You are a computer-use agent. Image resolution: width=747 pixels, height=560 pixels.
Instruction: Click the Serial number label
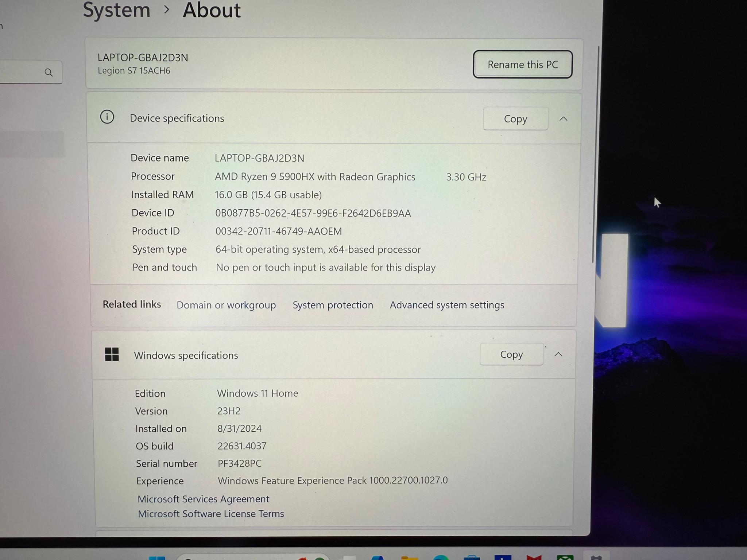(166, 463)
